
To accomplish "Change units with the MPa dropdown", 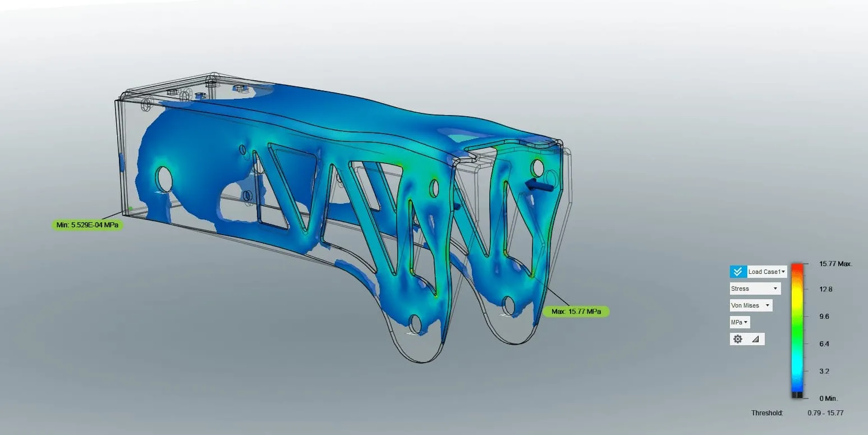I will 740,322.
